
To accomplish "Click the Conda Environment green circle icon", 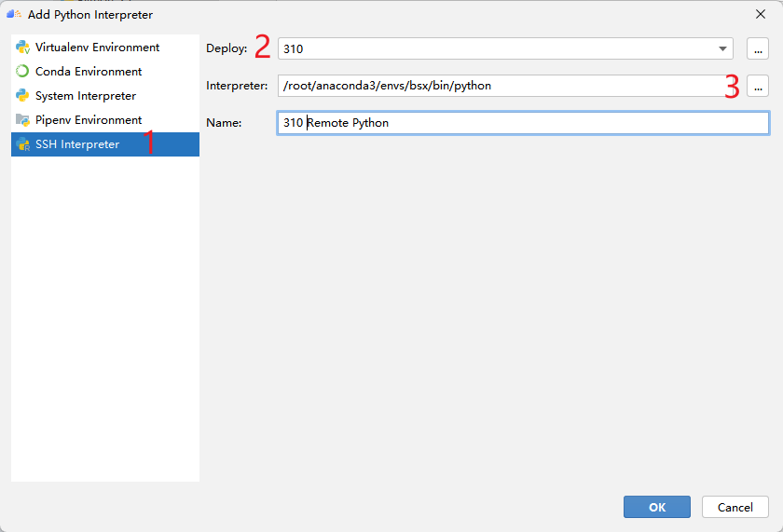I will pos(22,72).
